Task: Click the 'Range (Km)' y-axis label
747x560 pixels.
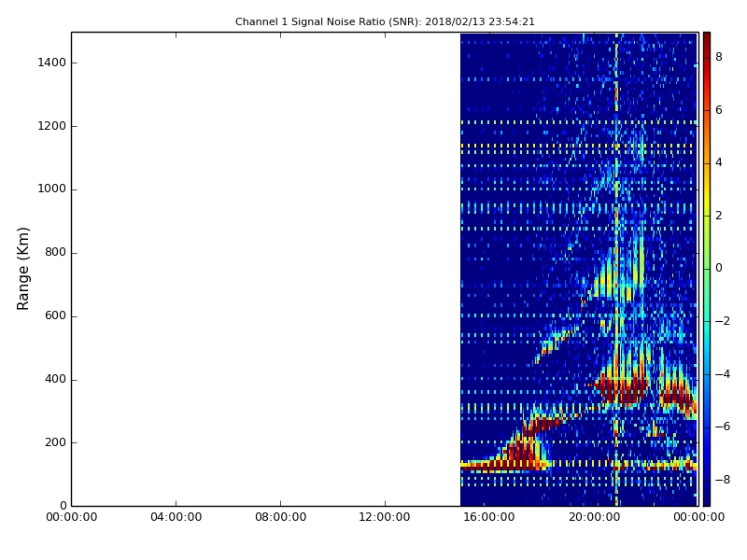Action: click(22, 269)
